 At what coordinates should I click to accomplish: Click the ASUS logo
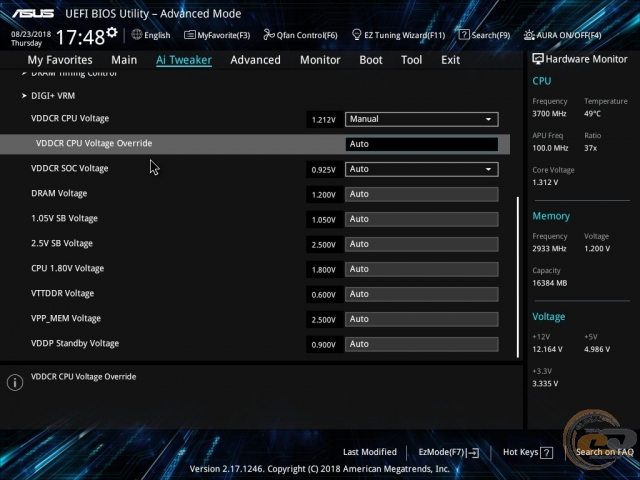point(33,14)
